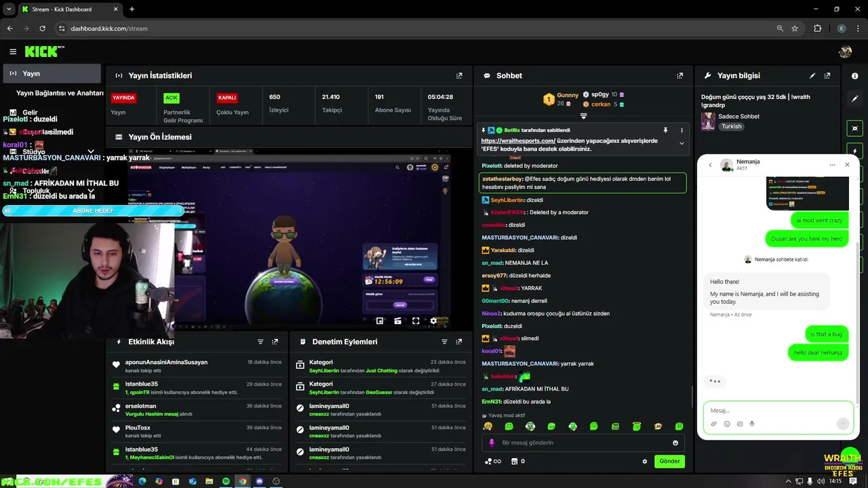The image size is (868, 488).
Task: Open Yayın Bağlantısı ve Anahtarı page
Action: tap(60, 93)
